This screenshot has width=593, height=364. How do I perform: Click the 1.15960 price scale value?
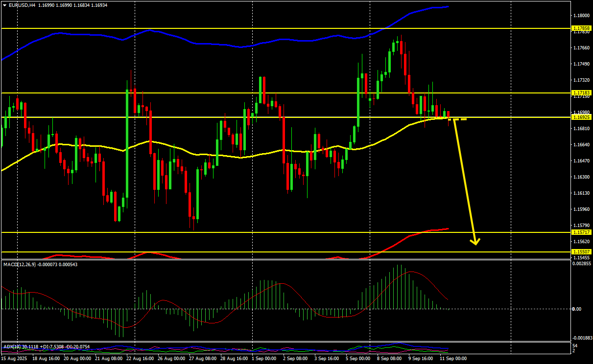tap(582, 209)
